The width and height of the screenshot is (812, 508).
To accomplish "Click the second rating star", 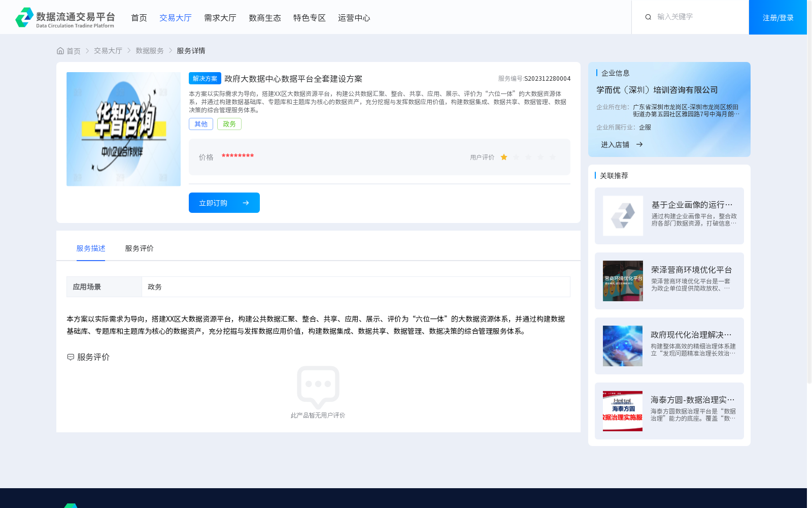I will tap(516, 157).
